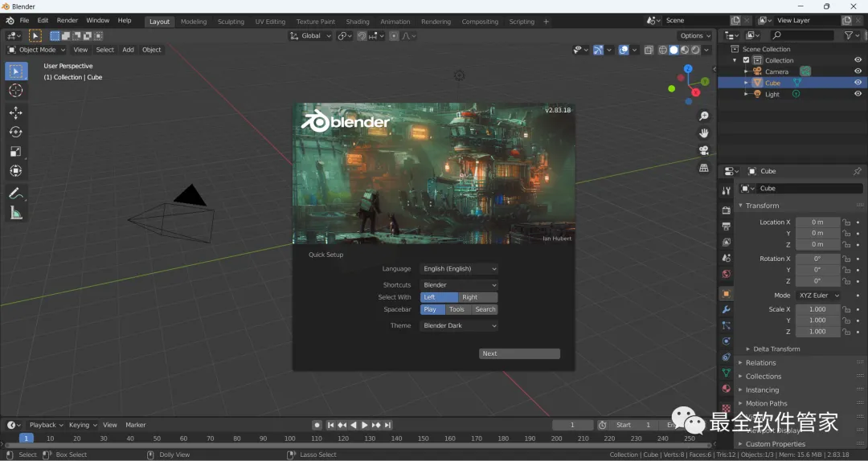Screen dimensions: 868x461
Task: Select the Cursor tool in left toolbar
Action: click(16, 91)
